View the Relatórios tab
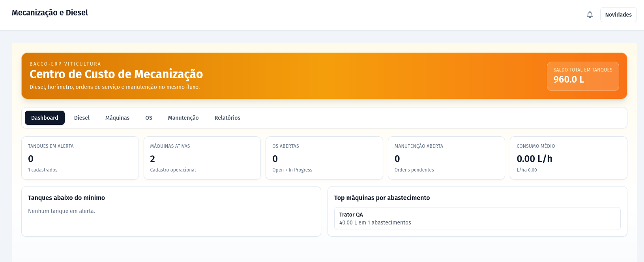Viewport: 644px width, 262px height. 227,118
